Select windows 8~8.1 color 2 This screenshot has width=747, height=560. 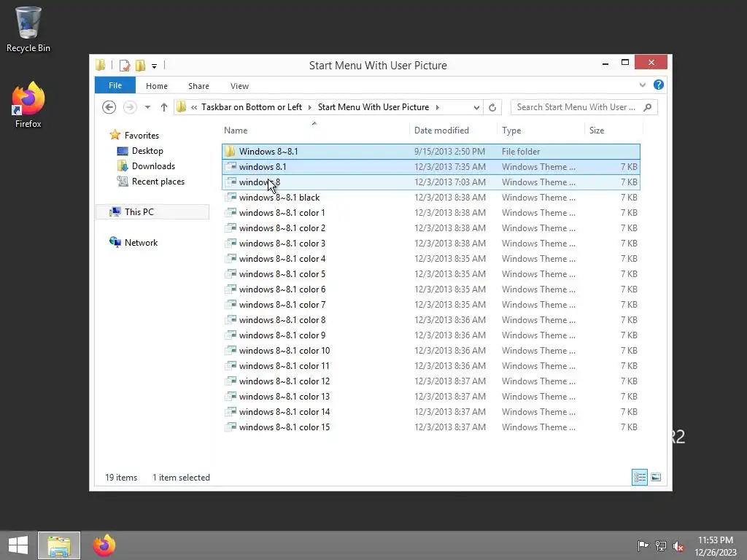coord(431,228)
